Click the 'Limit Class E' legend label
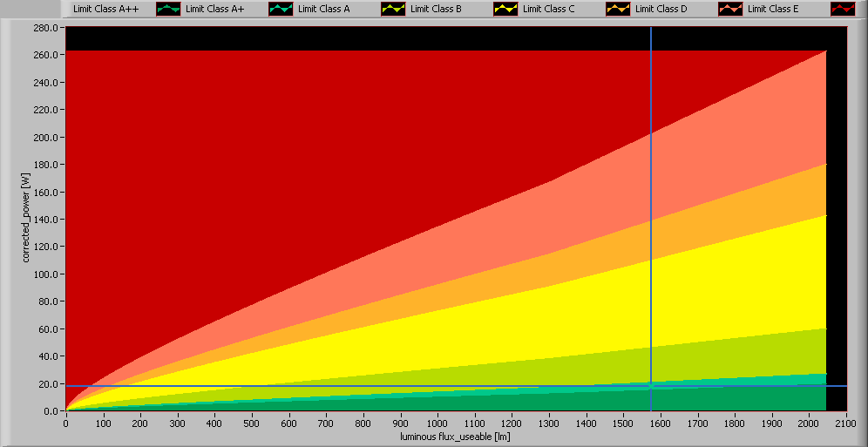 [773, 9]
